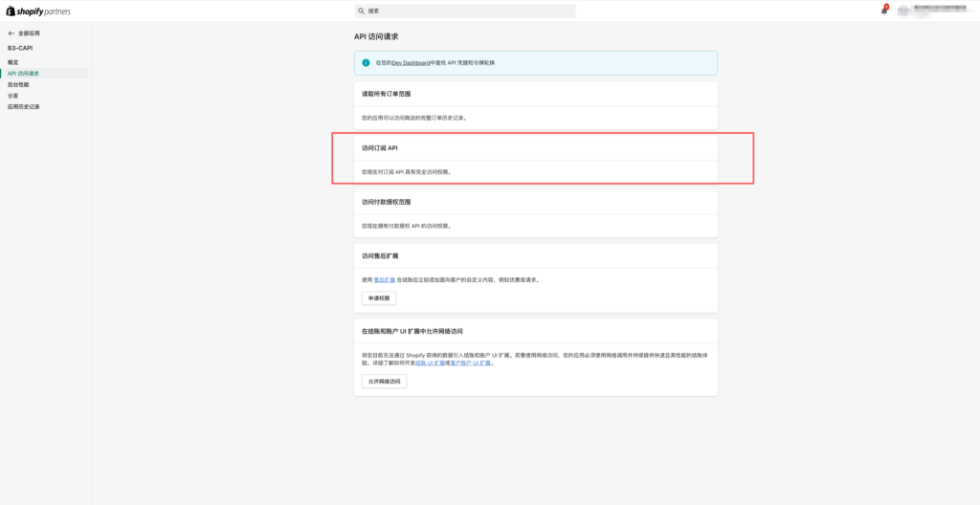Click the 允许网络访问 button

(385, 382)
